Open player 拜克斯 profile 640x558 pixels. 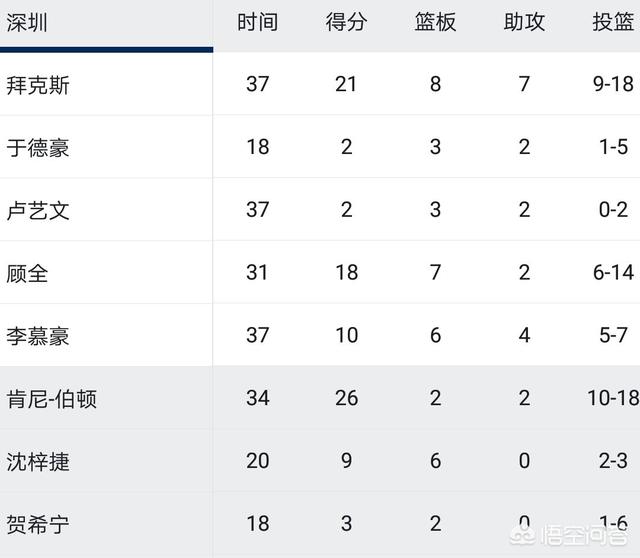tap(38, 85)
